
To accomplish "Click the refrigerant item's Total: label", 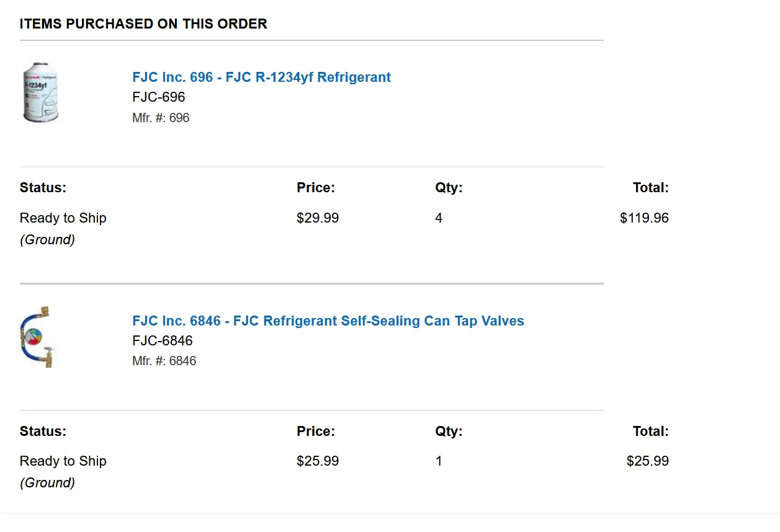I will [x=651, y=188].
